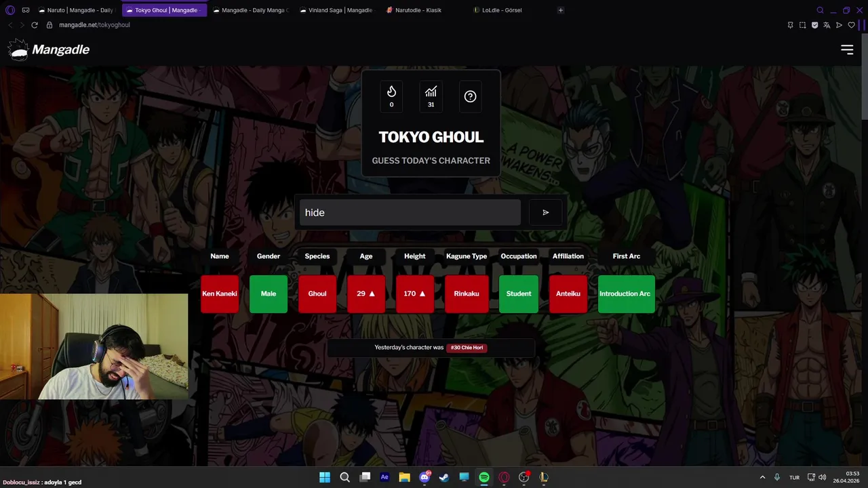This screenshot has width=868, height=488.
Task: Open the hamburger menu at top right
Action: [x=847, y=49]
